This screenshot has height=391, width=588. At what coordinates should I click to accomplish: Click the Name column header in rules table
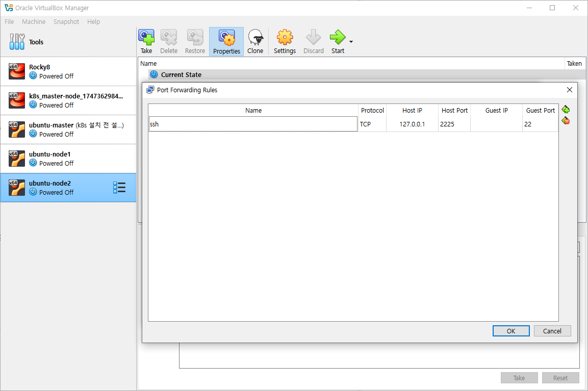point(253,111)
